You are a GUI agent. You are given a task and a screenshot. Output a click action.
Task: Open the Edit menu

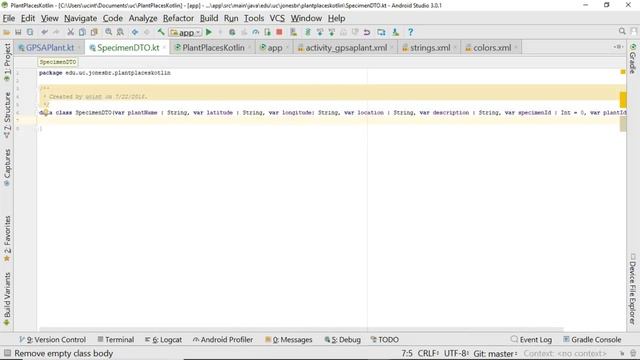pyautogui.click(x=28, y=18)
